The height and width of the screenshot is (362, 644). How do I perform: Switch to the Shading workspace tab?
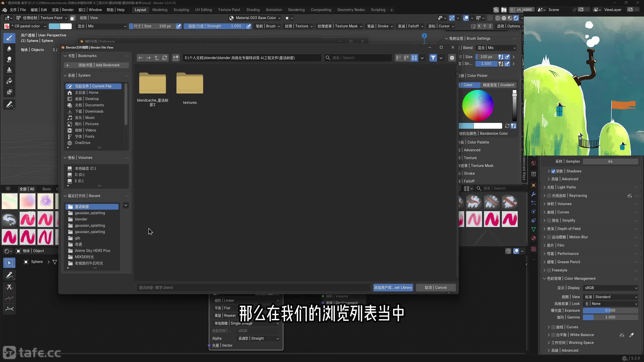coord(253,10)
